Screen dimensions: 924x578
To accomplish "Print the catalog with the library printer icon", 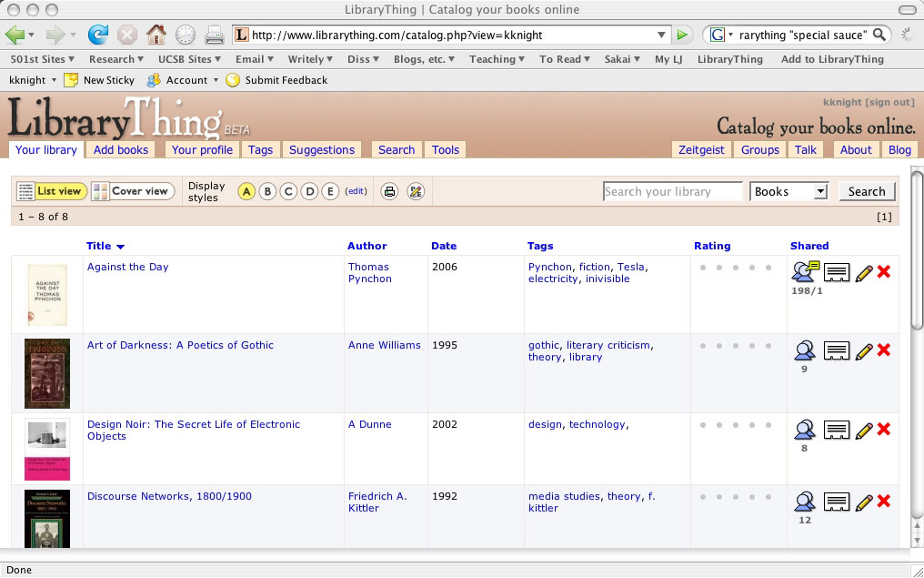I will (x=389, y=192).
